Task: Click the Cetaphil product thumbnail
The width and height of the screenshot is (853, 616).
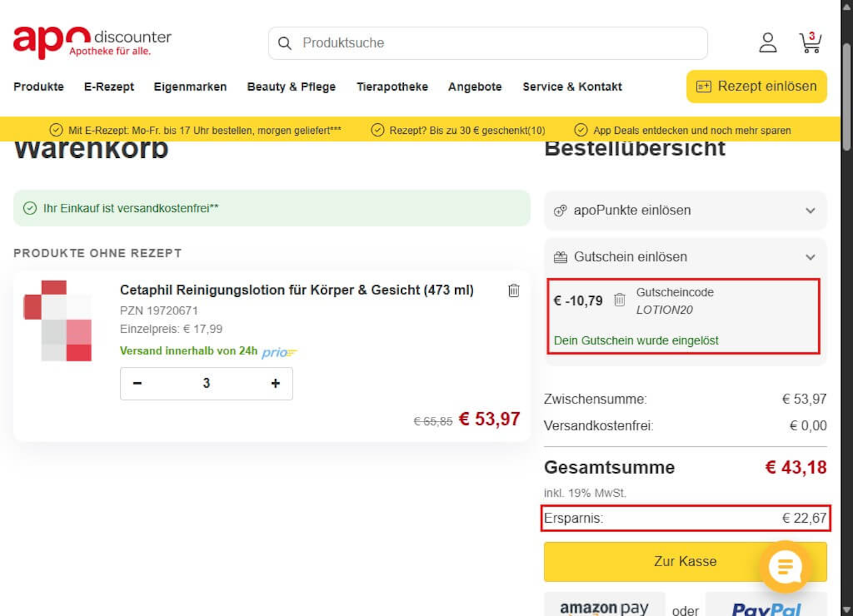Action: tap(58, 321)
